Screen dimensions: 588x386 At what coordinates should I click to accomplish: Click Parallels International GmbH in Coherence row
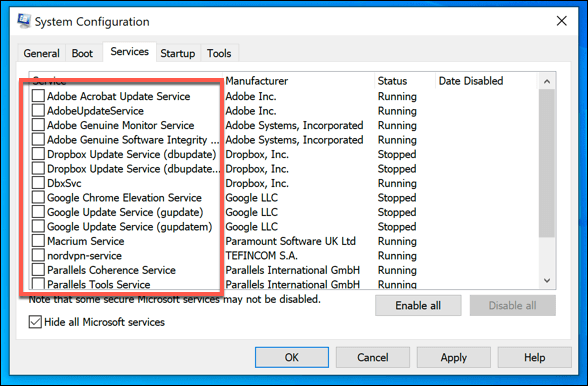click(x=292, y=270)
